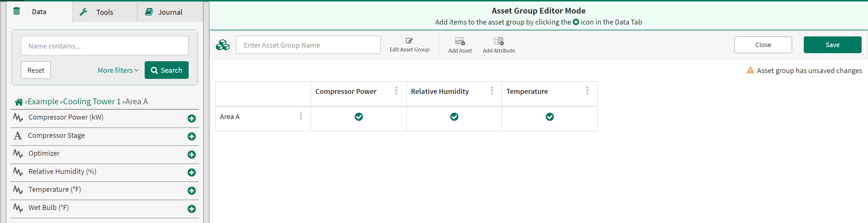The image size is (868, 223).
Task: Expand the More filters dropdown
Action: [118, 70]
